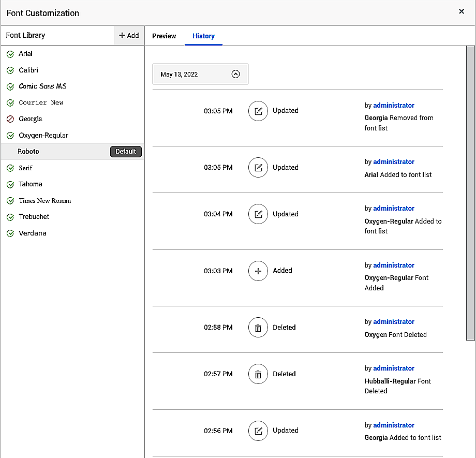
Task: Open the administrator link on the first entry
Action: (394, 105)
